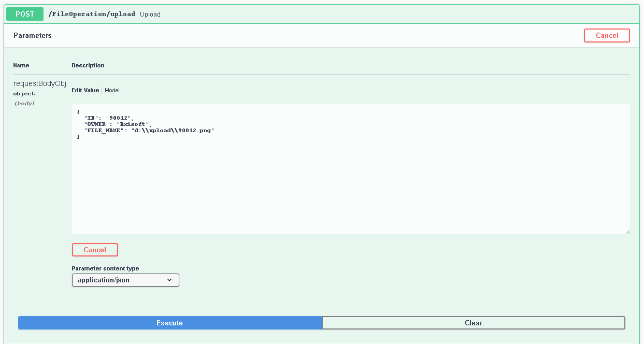Screen dimensions: 644x344
Task: Run the request with Execute button
Action: pyautogui.click(x=170, y=323)
